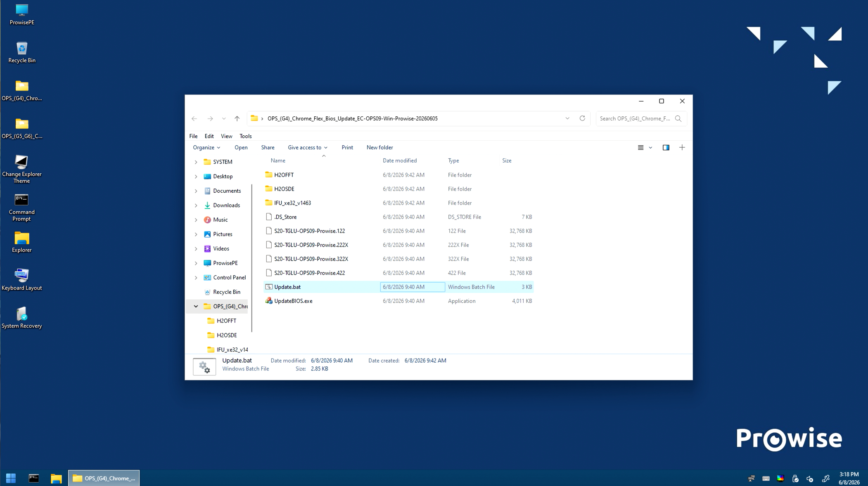This screenshot has height=486, width=868.
Task: Sort by the Size column header
Action: pyautogui.click(x=507, y=160)
